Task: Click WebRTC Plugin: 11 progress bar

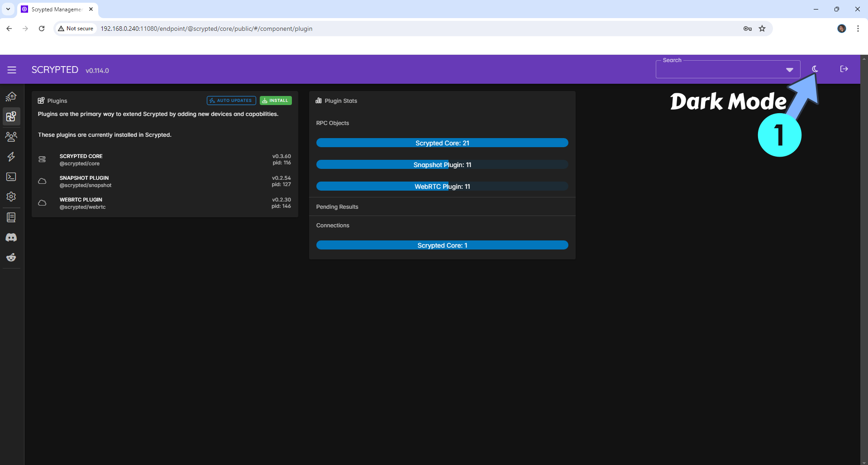Action: click(x=442, y=187)
